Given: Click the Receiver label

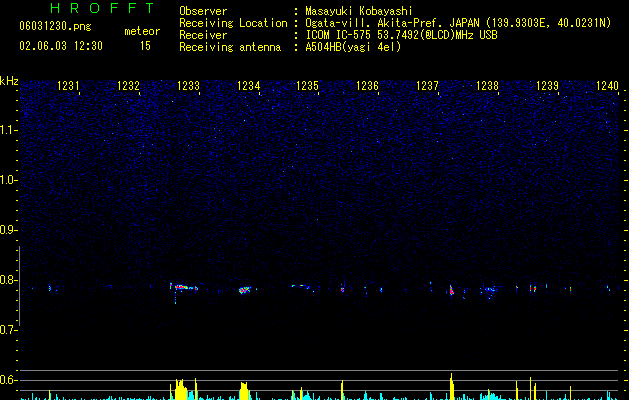Looking at the screenshot, I should (203, 35).
